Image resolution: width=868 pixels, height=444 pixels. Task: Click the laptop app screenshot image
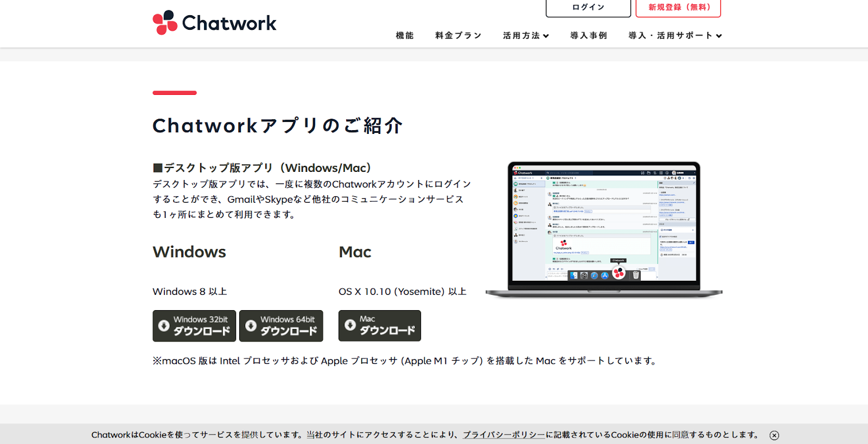[604, 230]
